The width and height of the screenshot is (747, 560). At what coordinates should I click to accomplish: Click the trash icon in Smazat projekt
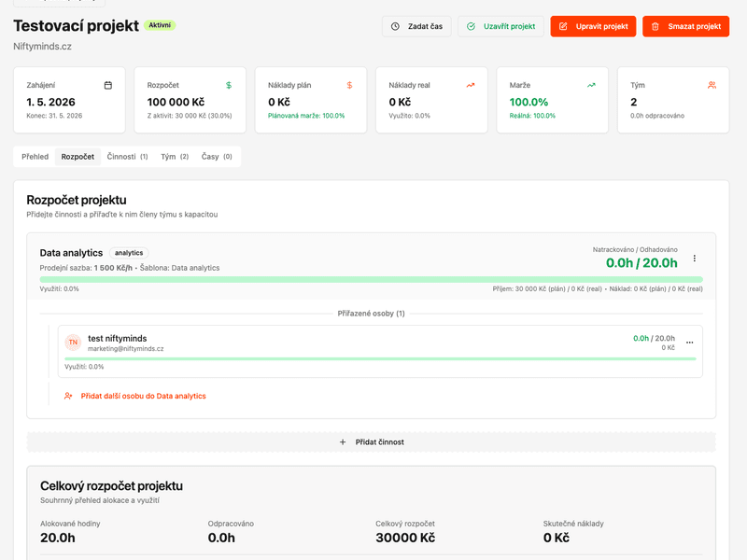[655, 26]
